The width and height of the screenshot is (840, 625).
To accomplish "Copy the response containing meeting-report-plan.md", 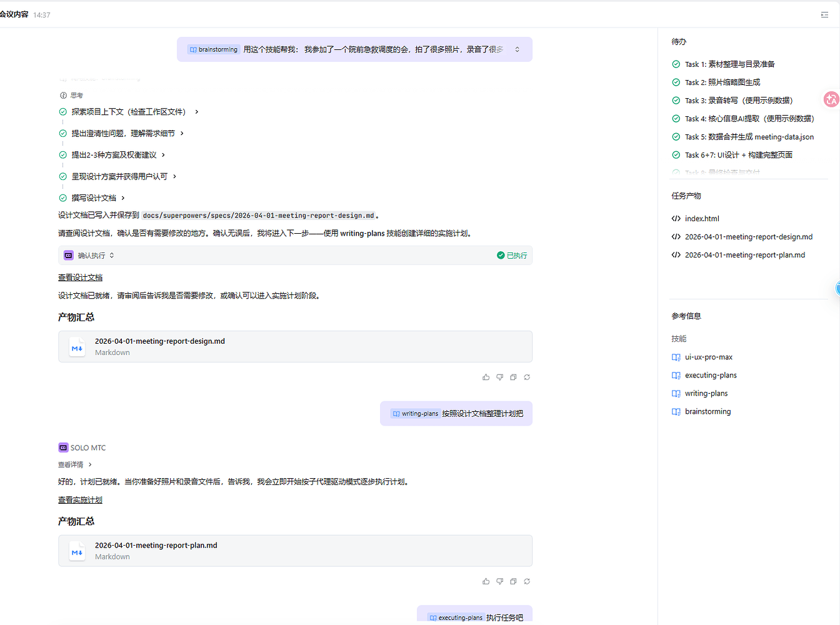I will point(513,581).
